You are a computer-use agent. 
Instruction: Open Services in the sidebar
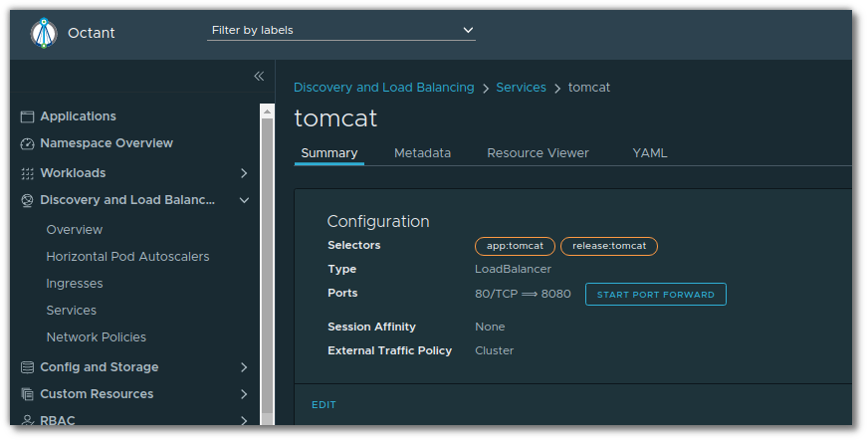click(x=72, y=311)
